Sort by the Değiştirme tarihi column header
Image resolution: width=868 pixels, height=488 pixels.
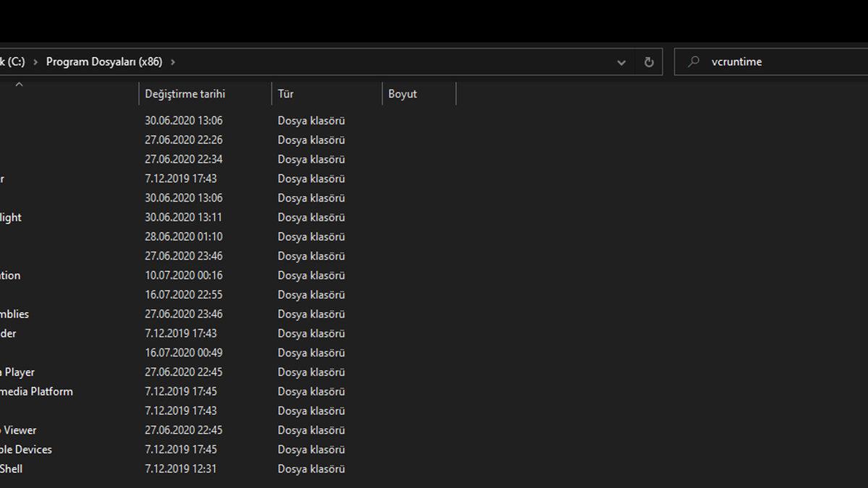[185, 94]
